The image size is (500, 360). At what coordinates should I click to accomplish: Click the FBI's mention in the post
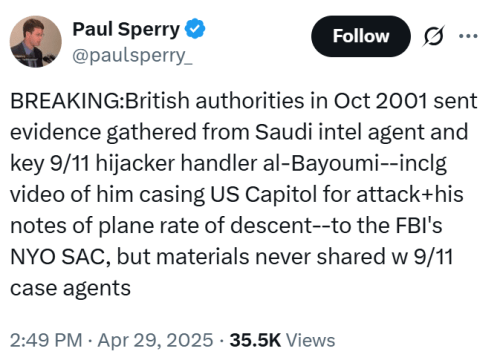click(418, 226)
